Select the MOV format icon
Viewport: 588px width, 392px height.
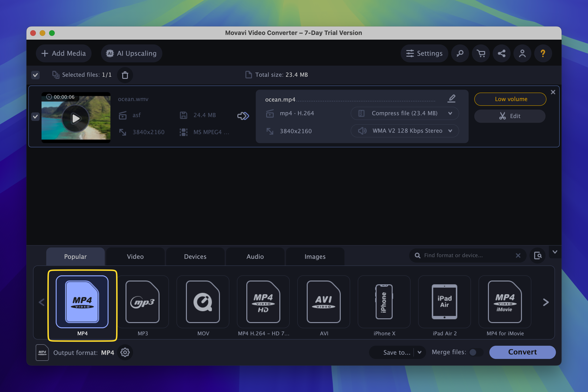coord(203,302)
